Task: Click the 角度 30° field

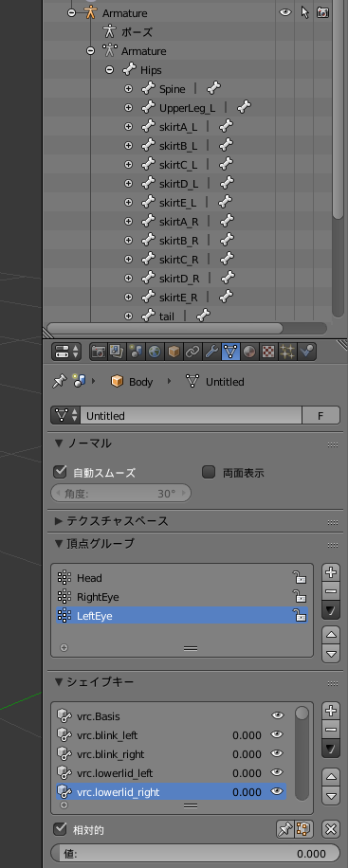Action: click(x=120, y=494)
